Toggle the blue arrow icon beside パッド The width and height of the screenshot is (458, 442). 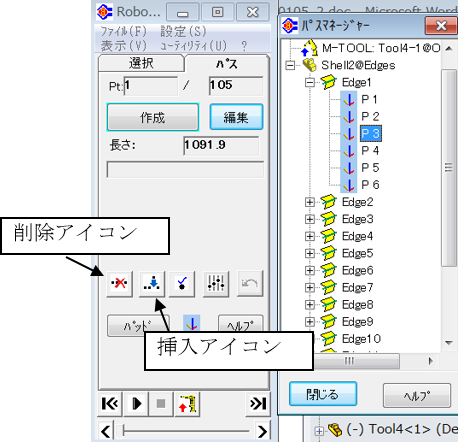[192, 323]
